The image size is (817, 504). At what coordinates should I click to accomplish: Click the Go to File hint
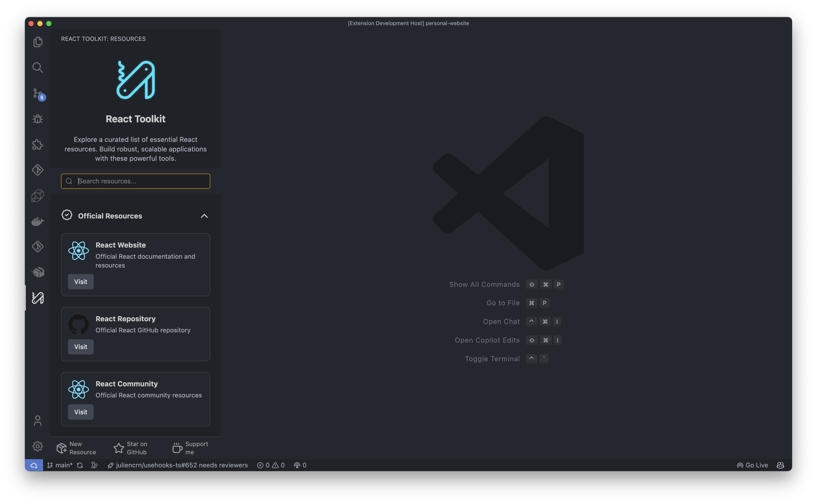tap(503, 303)
